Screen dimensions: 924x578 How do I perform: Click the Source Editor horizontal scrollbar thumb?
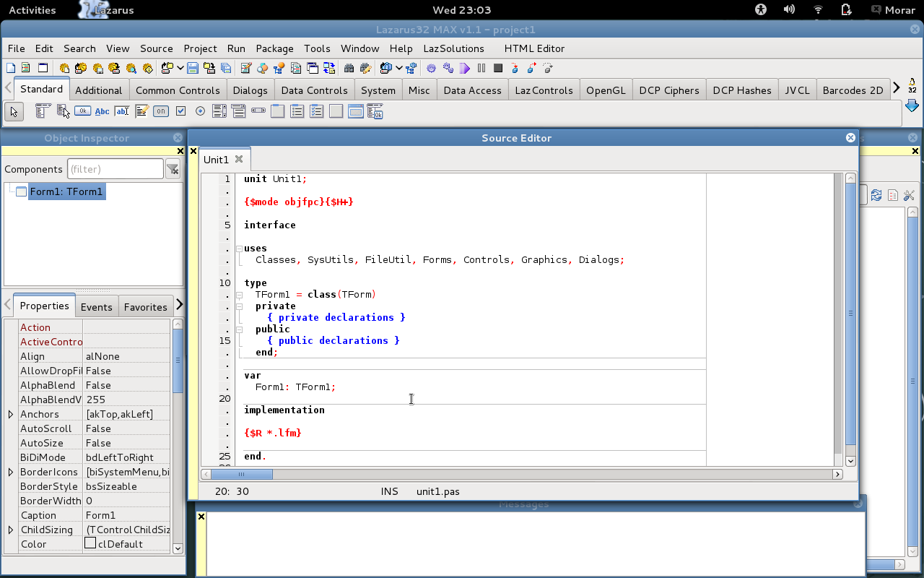click(242, 474)
